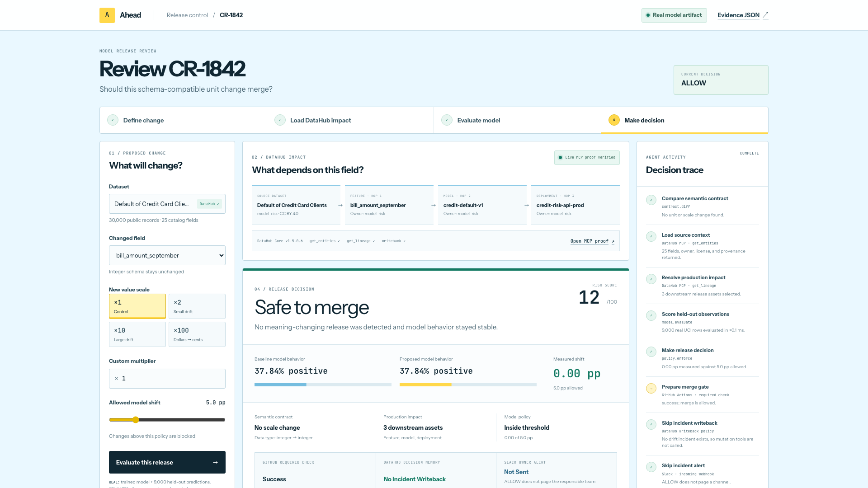Click the Allowed model shift slider handle
The image size is (868, 488).
click(136, 420)
